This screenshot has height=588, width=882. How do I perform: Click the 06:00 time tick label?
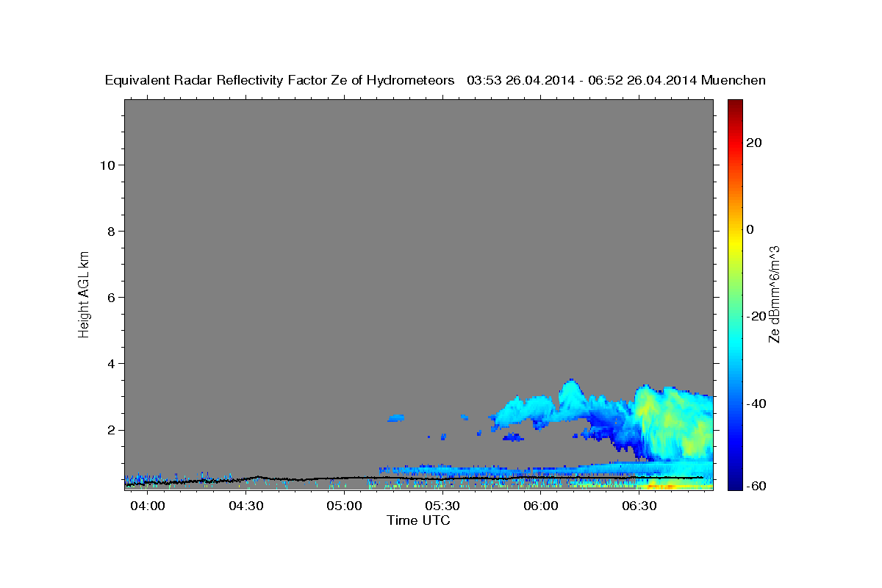click(541, 506)
